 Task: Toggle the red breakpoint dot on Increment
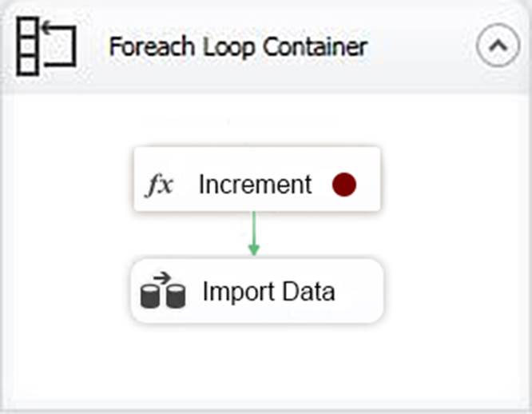tap(344, 185)
